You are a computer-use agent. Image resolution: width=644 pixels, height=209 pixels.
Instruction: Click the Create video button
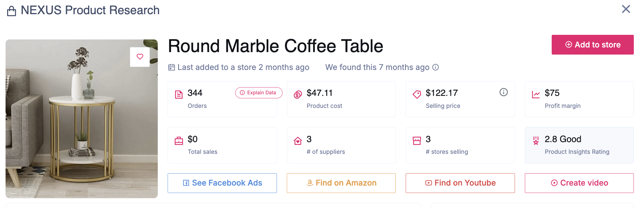[579, 183]
